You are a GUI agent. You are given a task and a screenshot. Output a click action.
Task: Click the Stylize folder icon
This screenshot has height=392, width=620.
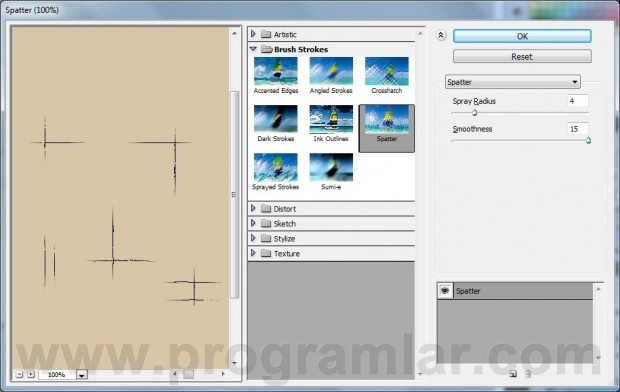click(x=266, y=239)
